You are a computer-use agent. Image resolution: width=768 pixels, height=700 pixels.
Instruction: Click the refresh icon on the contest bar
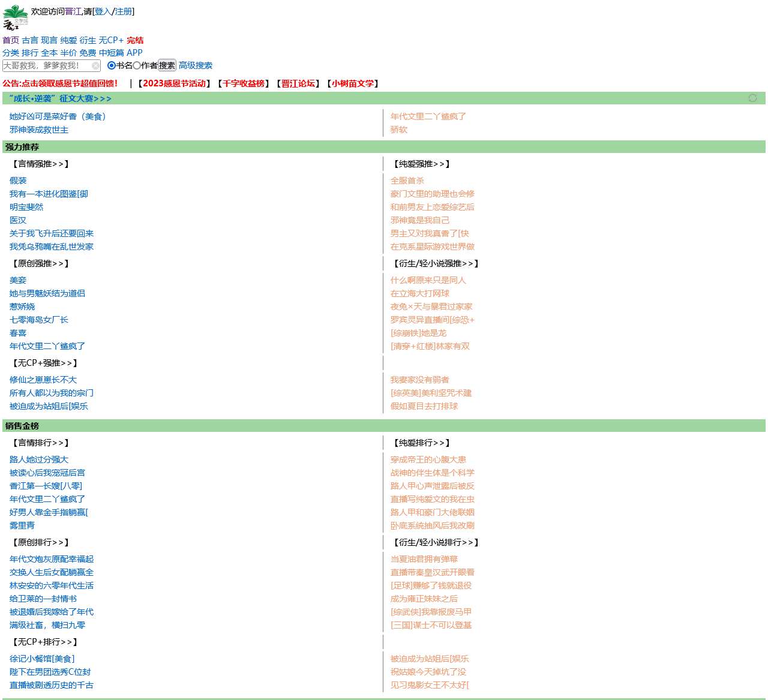click(x=752, y=98)
